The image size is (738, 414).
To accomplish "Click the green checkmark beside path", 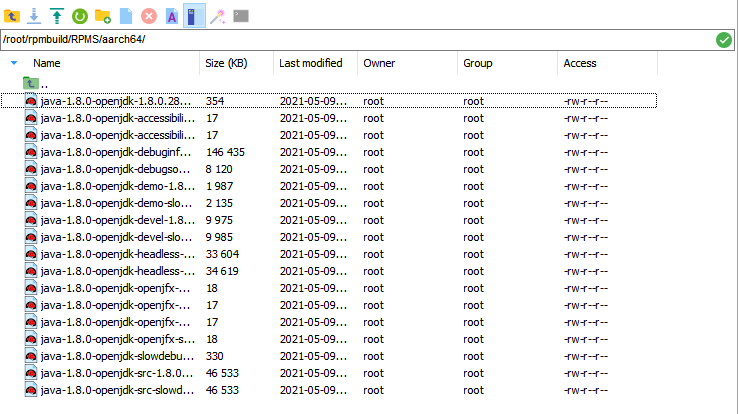I will [x=723, y=40].
